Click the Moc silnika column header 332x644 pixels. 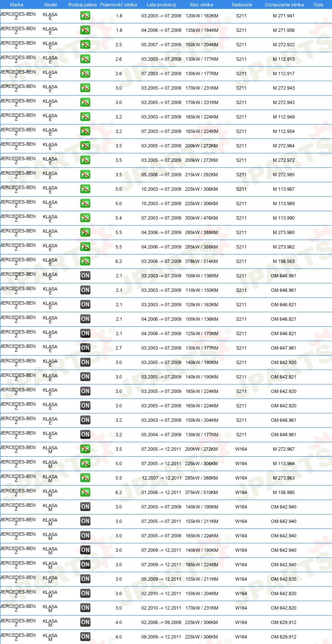(x=202, y=5)
